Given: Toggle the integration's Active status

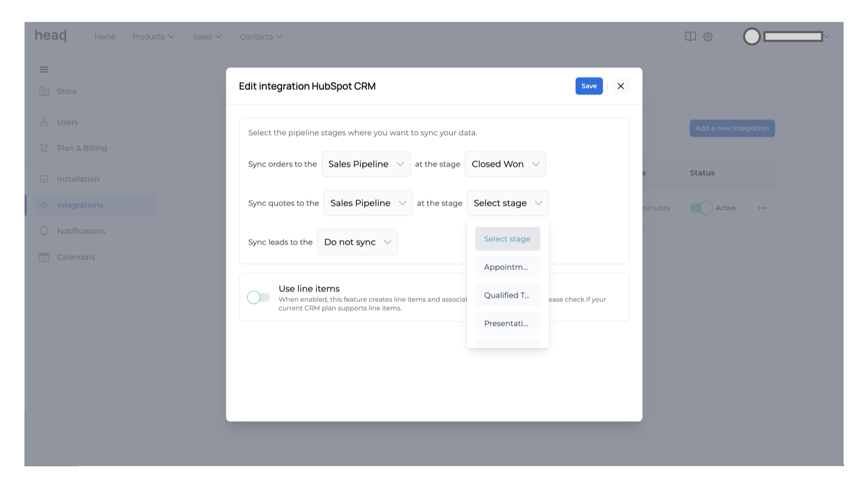Looking at the screenshot, I should point(701,208).
